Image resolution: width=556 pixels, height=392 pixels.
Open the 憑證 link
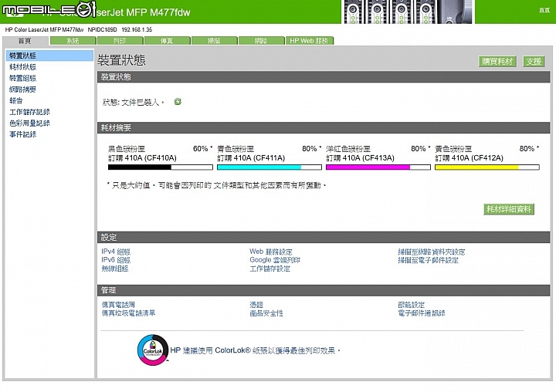(256, 305)
